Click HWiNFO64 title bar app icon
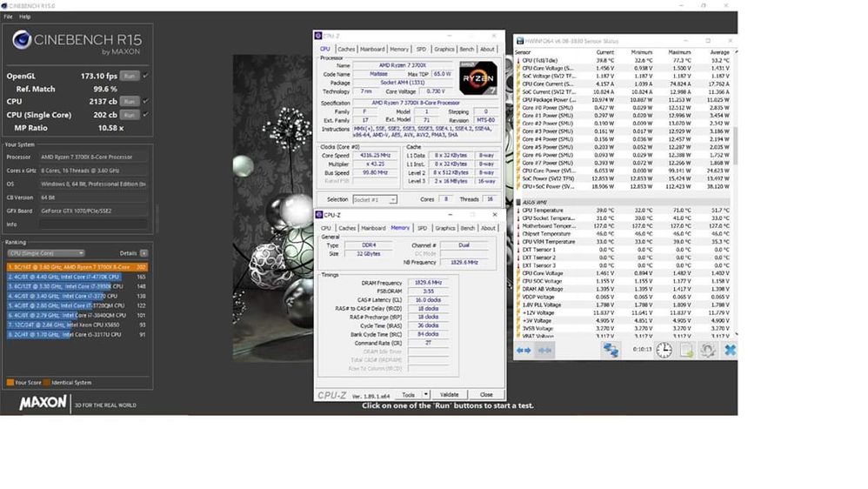Screen dimensions: 868x489 coord(520,41)
